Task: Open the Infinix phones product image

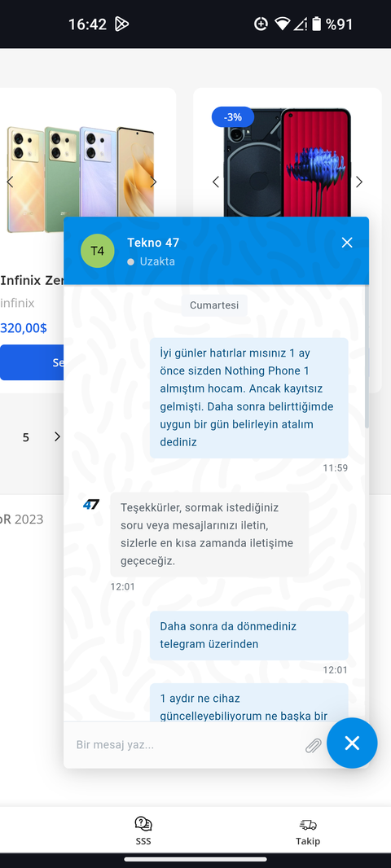Action: (81, 180)
